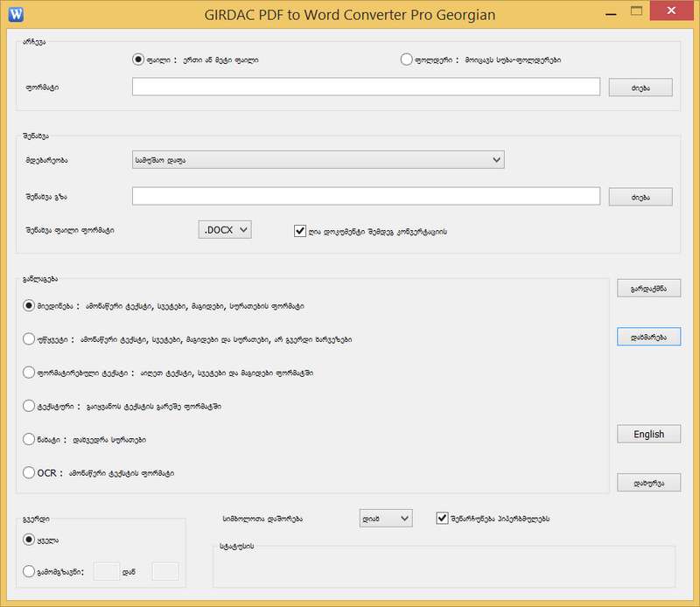Viewport: 700px width, 607px height.
Task: Select the ყველა (All pages) radio button
Action: click(29, 540)
